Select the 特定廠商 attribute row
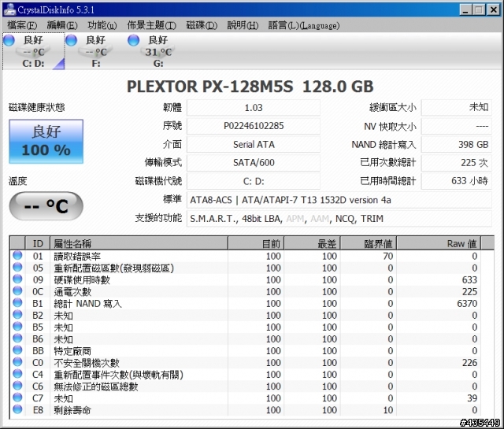 point(246,351)
